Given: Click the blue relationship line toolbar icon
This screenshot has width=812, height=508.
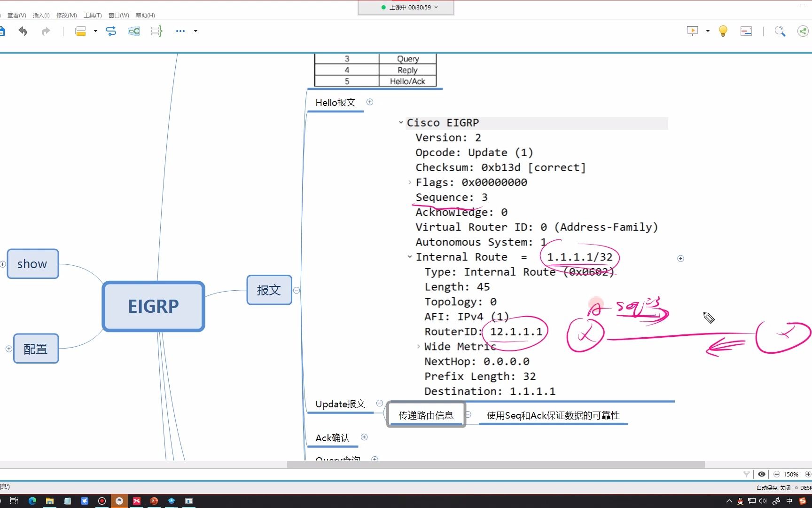Looking at the screenshot, I should tap(111, 31).
